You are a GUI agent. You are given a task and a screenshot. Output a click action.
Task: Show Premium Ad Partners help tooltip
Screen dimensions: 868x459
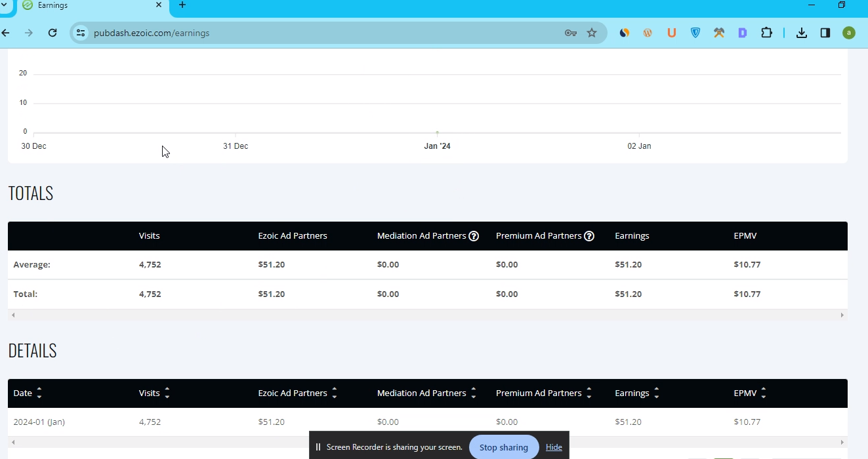coord(589,236)
